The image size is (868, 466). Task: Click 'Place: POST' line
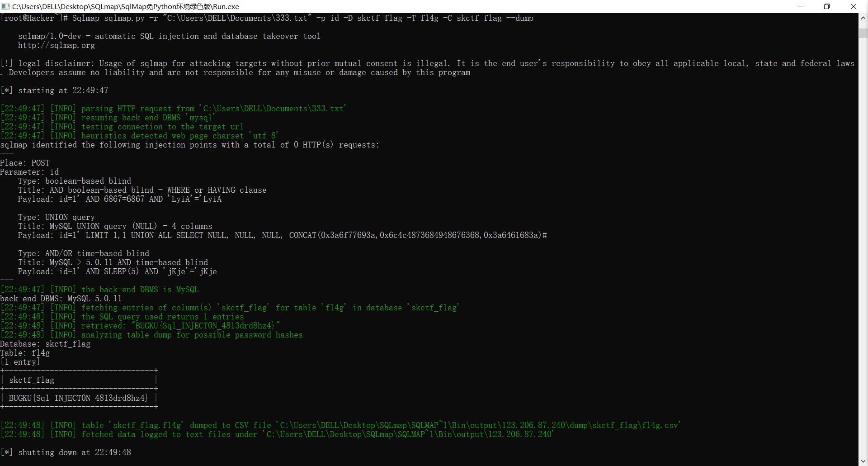click(x=25, y=163)
